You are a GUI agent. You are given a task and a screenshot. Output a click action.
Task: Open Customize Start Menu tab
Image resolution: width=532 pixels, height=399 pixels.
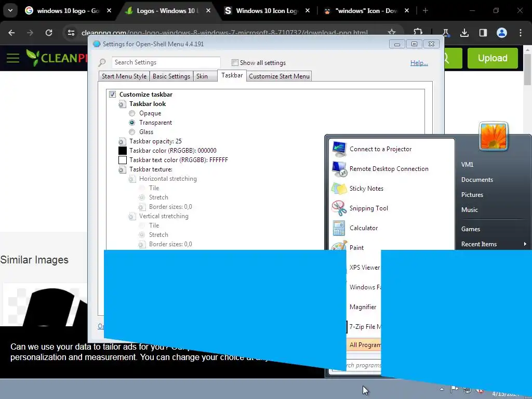[279, 76]
